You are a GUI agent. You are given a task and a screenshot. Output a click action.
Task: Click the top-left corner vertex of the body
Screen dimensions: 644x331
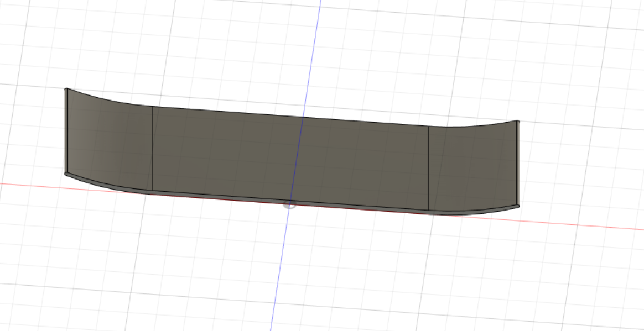pos(66,88)
